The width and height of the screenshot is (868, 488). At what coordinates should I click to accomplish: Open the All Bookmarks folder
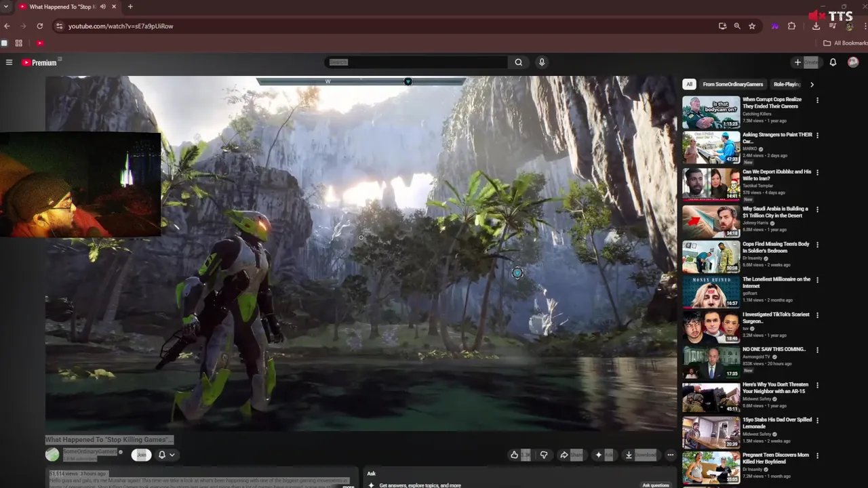coord(845,43)
